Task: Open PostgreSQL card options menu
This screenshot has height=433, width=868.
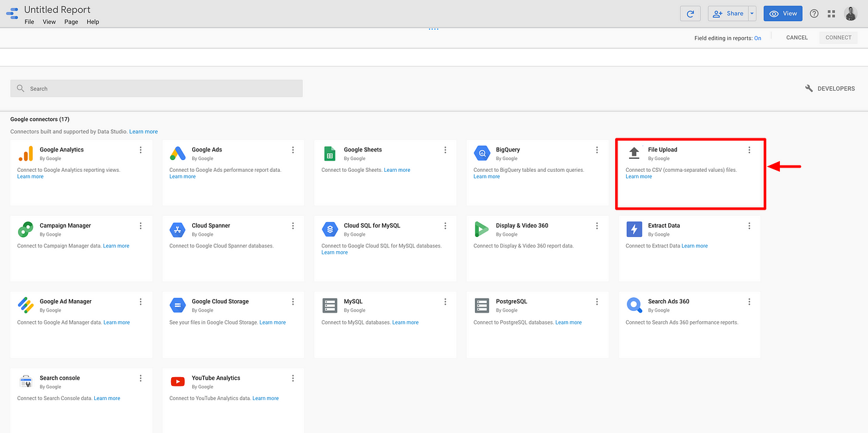Action: (x=597, y=301)
